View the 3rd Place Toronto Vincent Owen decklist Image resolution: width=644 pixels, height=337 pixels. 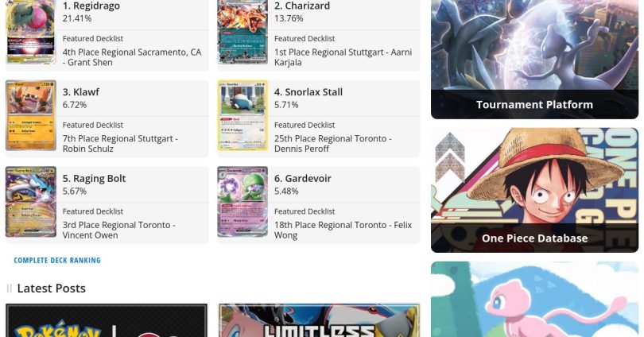pyautogui.click(x=118, y=230)
